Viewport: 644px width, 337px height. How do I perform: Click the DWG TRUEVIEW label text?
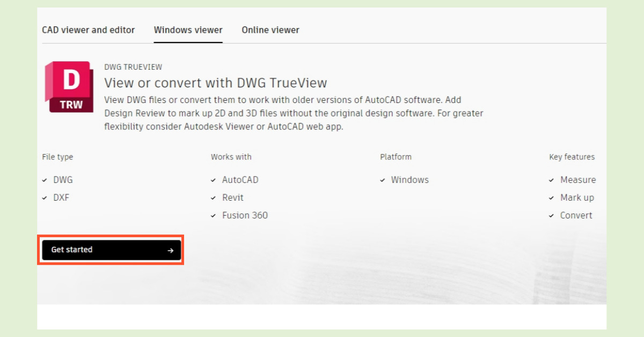tap(133, 67)
